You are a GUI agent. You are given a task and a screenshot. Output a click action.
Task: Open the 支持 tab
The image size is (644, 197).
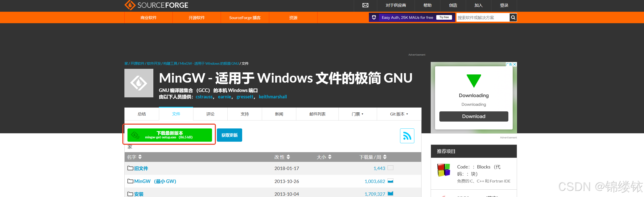click(245, 114)
